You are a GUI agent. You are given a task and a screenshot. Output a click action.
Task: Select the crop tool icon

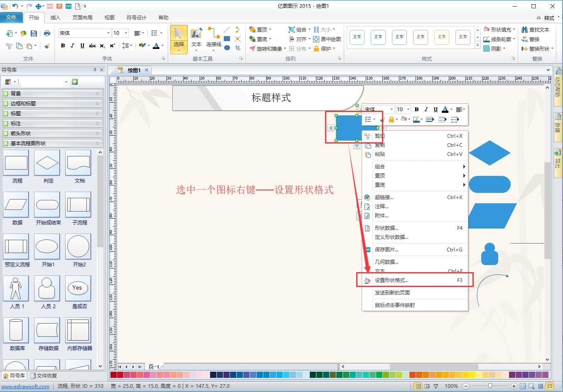(237, 48)
